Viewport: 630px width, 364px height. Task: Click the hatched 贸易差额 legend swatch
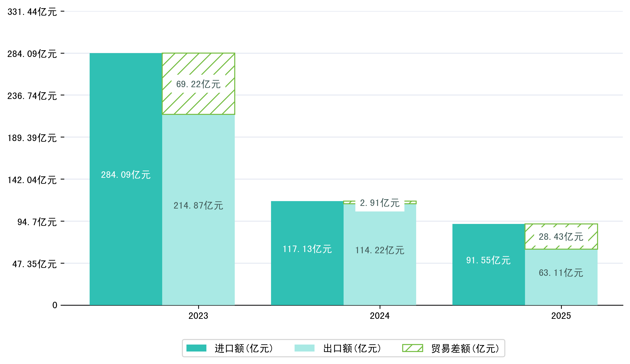point(413,348)
